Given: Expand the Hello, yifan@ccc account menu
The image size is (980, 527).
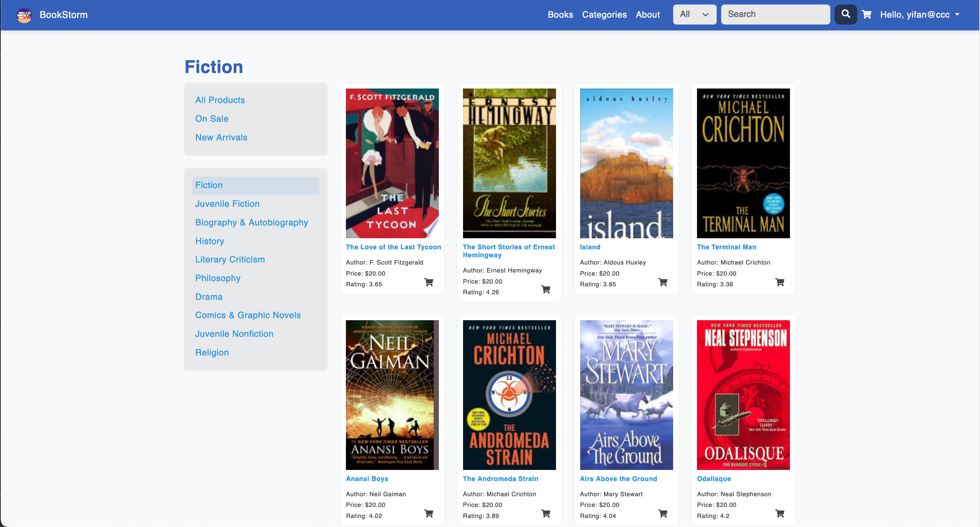Looking at the screenshot, I should (x=919, y=15).
